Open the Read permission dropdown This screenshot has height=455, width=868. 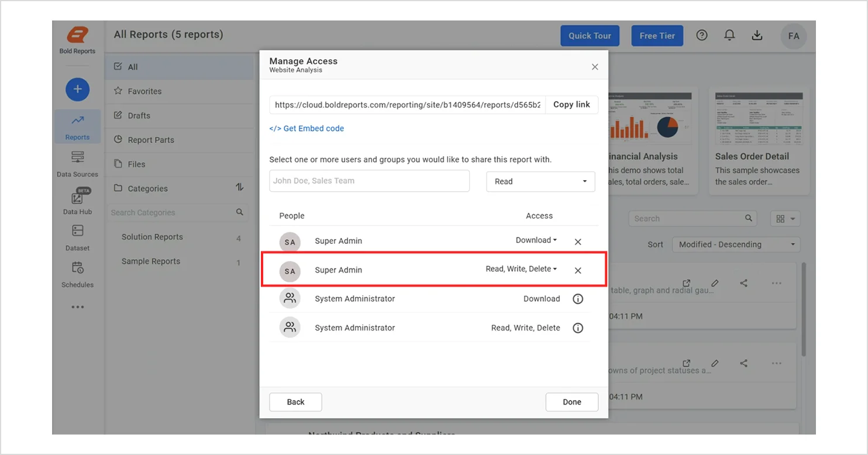[x=540, y=181]
